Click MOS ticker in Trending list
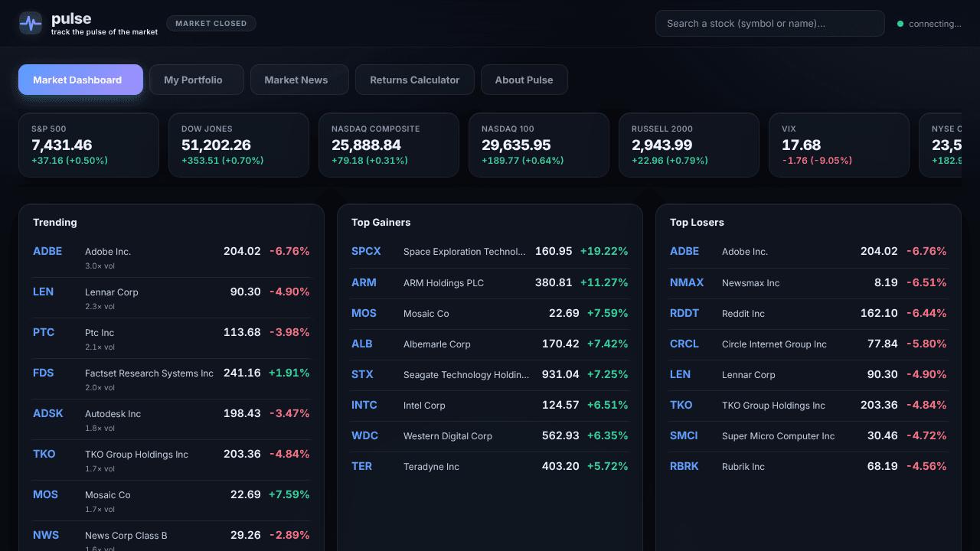980x551 pixels. pos(45,494)
